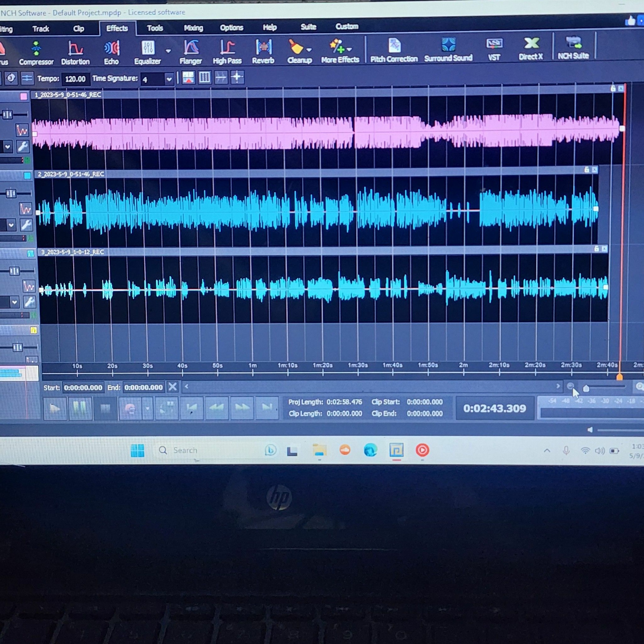Click the wrench icon on track 2

[27, 225]
